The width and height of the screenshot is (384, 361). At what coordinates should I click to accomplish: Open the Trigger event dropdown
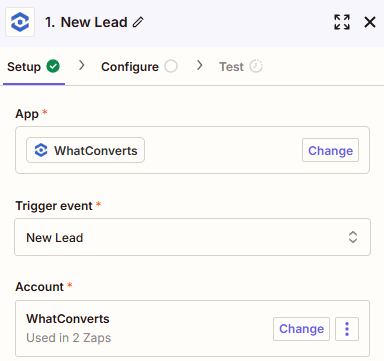192,237
